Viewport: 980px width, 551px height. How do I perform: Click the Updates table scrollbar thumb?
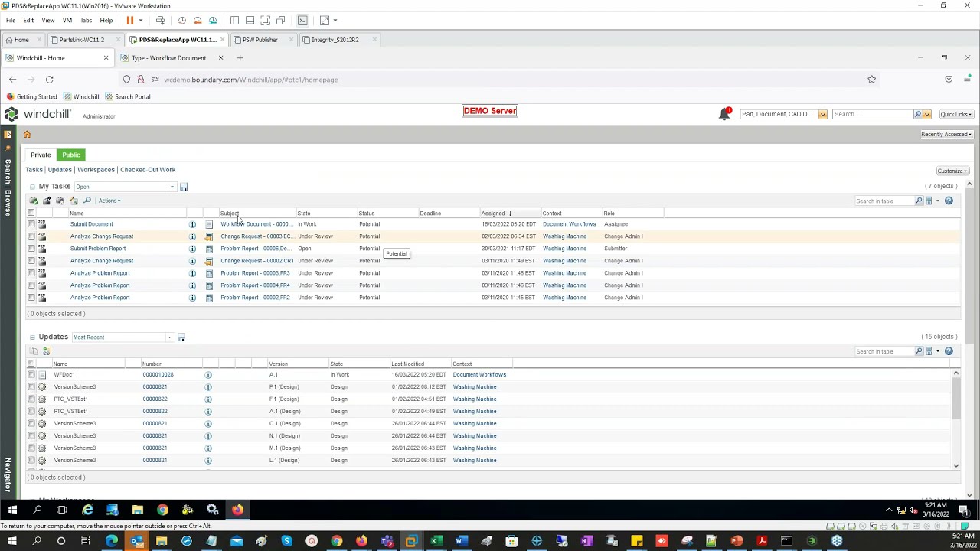click(955, 398)
